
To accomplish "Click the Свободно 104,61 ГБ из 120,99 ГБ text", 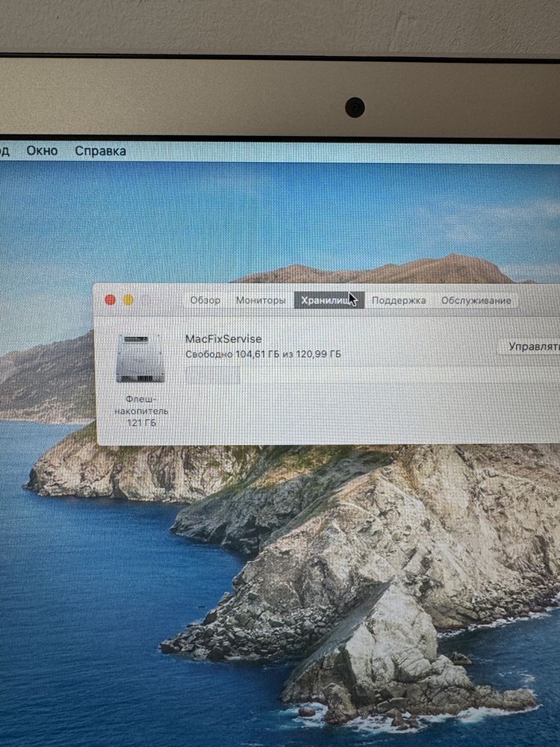I will click(263, 354).
